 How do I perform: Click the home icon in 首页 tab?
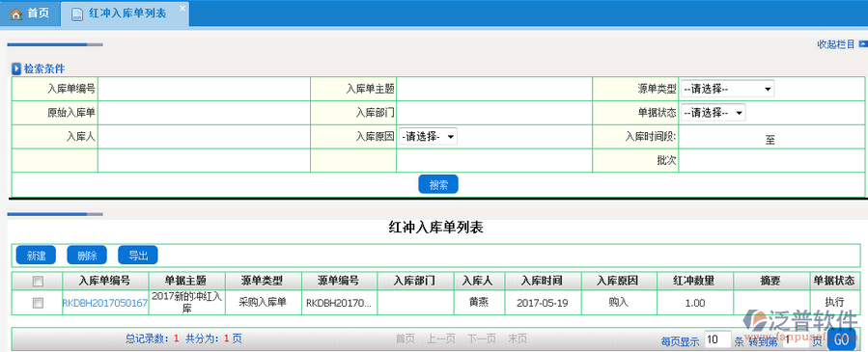pos(16,14)
